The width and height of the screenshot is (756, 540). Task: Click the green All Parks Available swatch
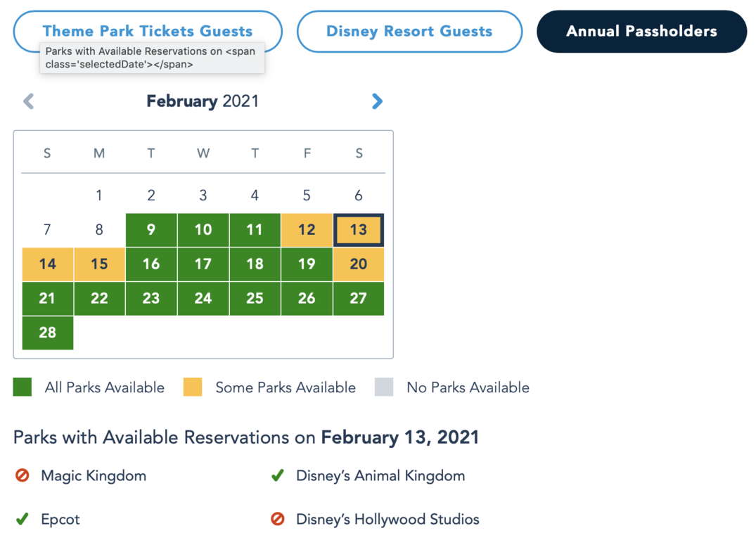pyautogui.click(x=23, y=387)
